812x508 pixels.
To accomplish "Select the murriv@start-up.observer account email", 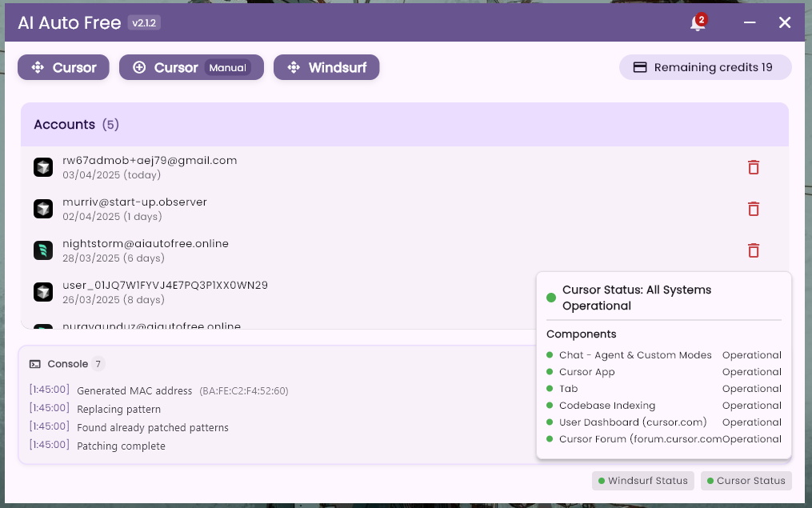I will point(134,202).
